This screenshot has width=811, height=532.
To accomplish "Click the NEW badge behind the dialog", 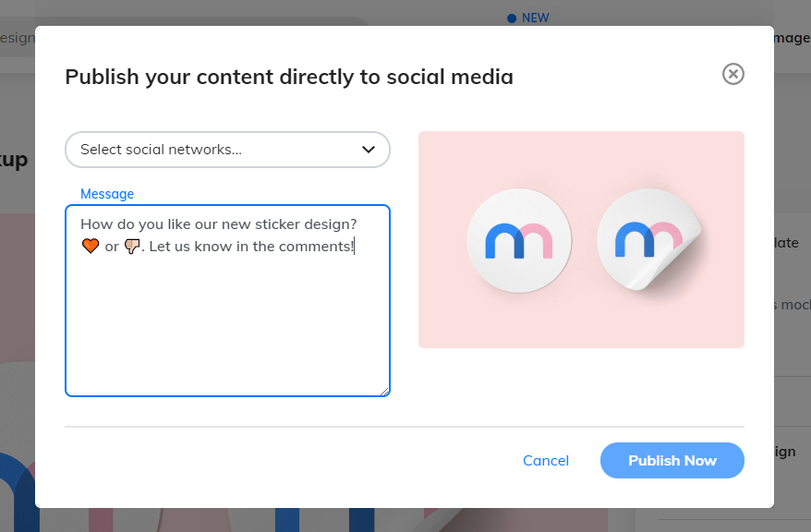I will [528, 18].
